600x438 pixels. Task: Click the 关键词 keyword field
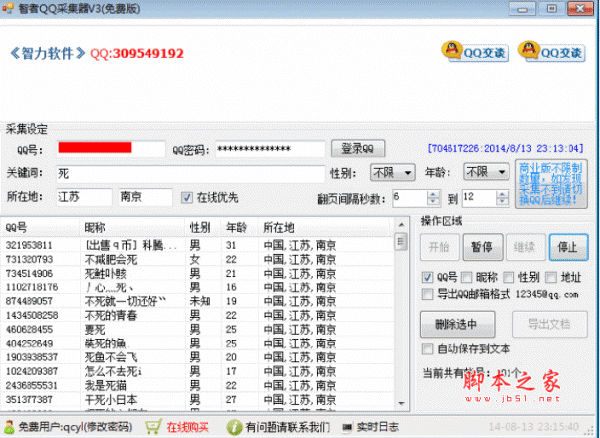pyautogui.click(x=191, y=174)
